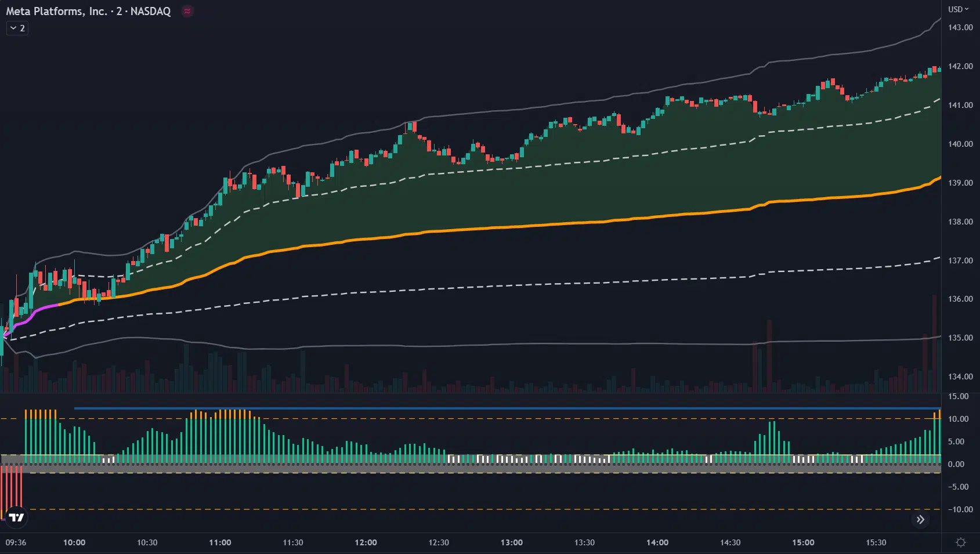Viewport: 980px width, 554px height.
Task: Click the scroll to latest bar arrows
Action: coord(920,519)
